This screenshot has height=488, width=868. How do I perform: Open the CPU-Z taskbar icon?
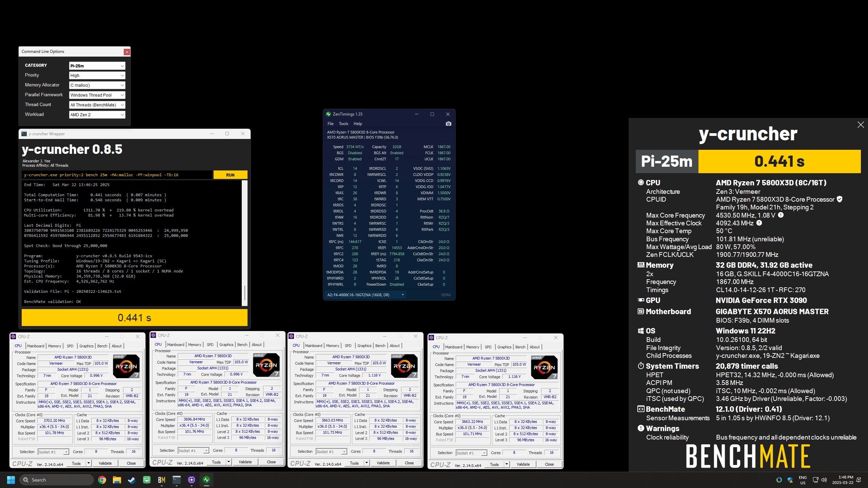192,480
